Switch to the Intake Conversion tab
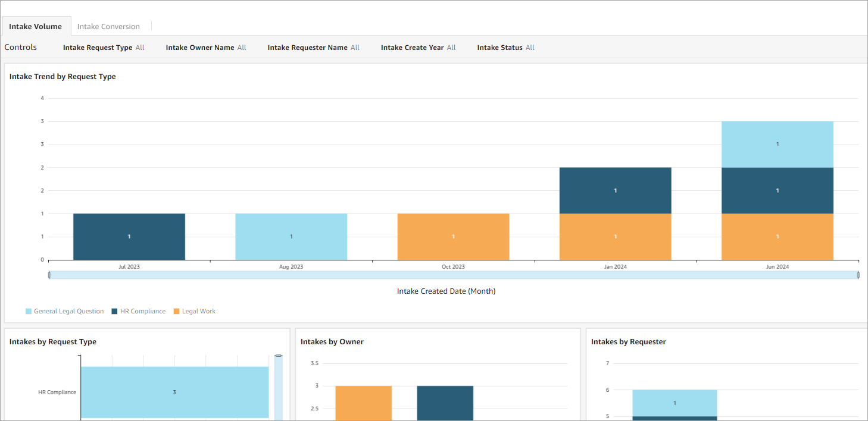Viewport: 868px width, 421px height. coord(109,26)
